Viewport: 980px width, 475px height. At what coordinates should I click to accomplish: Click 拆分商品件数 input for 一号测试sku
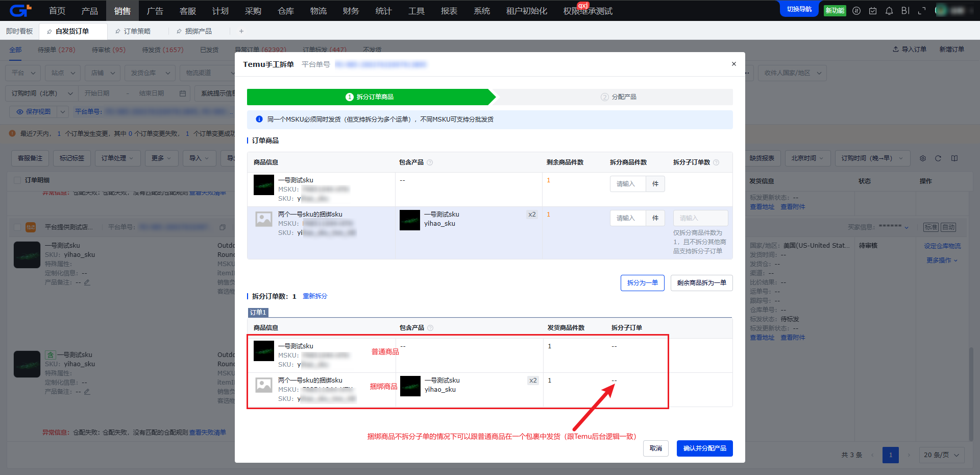tap(628, 184)
